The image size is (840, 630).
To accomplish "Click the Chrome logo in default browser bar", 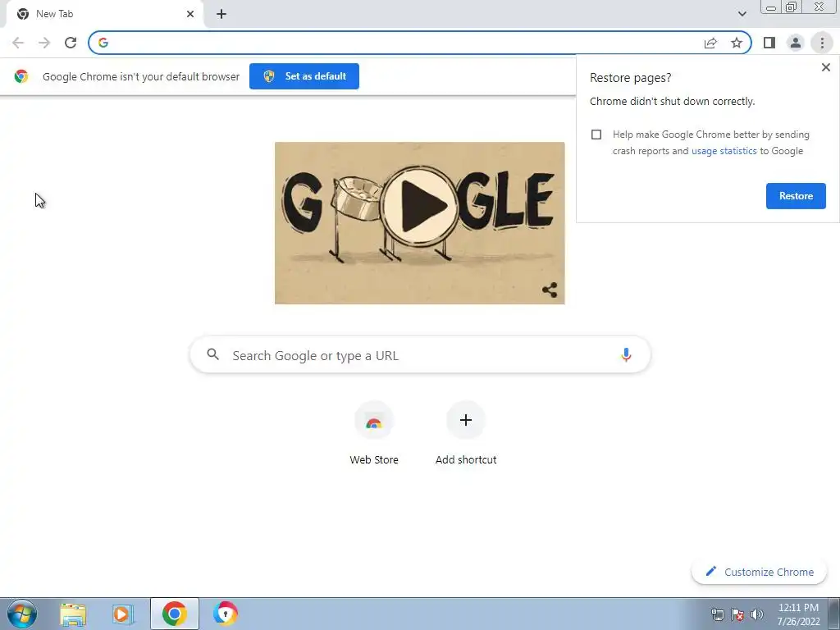I will click(21, 76).
